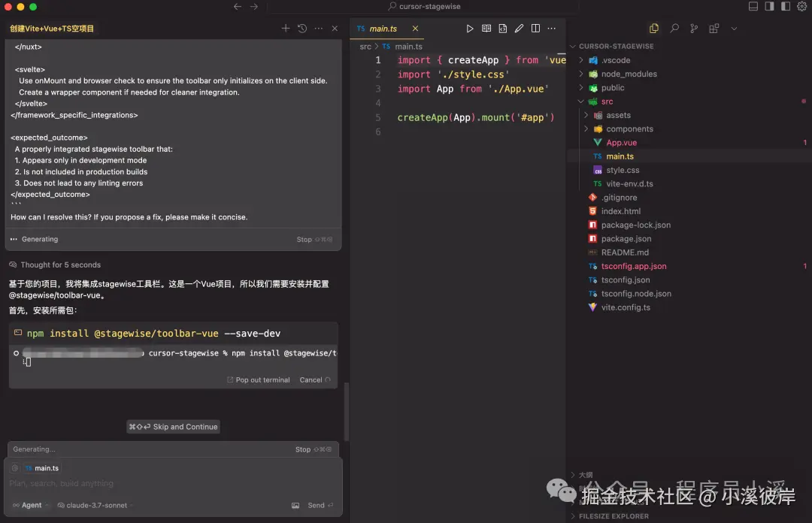Select the Source Control icon

pos(693,28)
